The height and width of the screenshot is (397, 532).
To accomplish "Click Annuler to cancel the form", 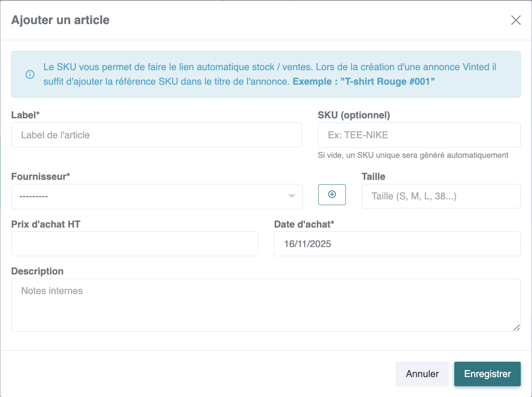I will click(x=422, y=374).
